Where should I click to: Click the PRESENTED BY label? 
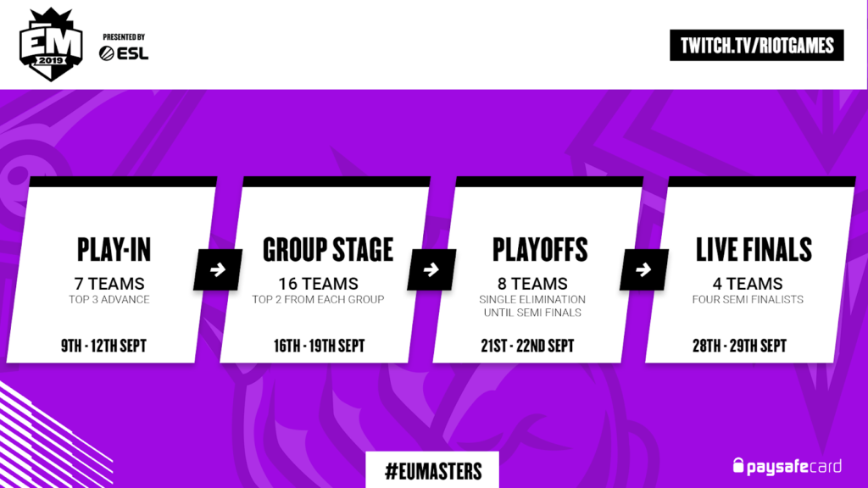(124, 37)
